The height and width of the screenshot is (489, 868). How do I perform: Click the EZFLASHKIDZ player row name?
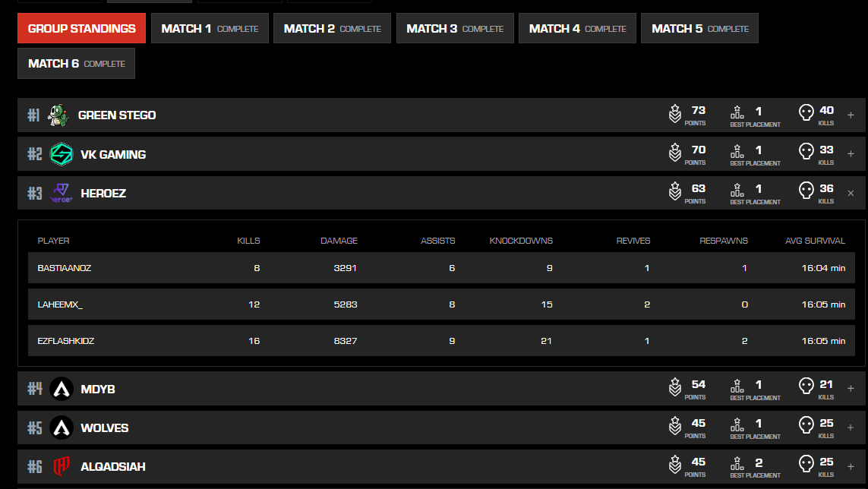66,341
